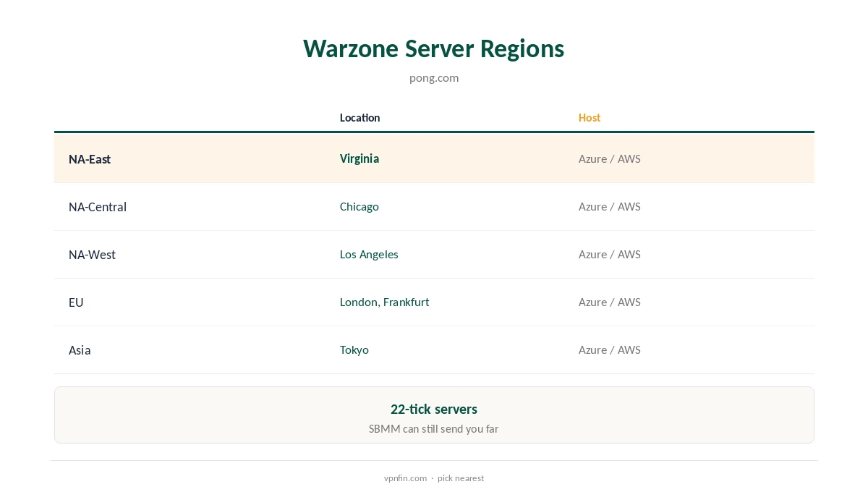Click the Azure / AWS cell in the Asia row

(x=610, y=349)
